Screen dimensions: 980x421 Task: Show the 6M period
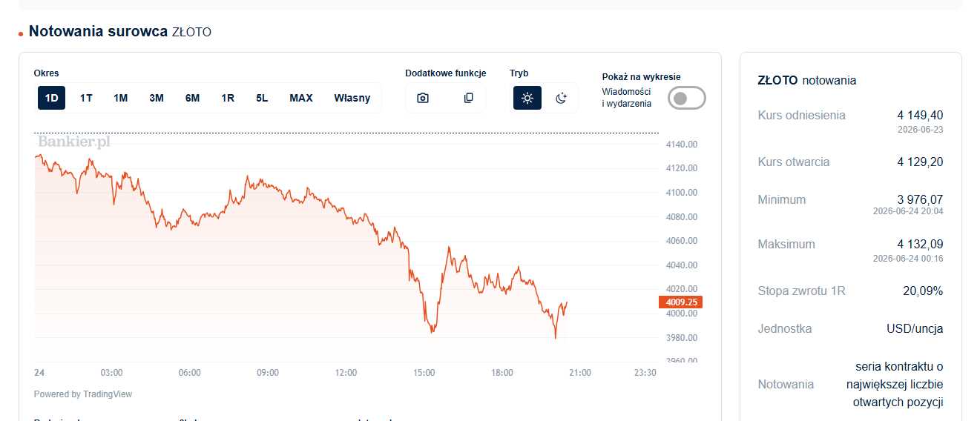pyautogui.click(x=192, y=98)
